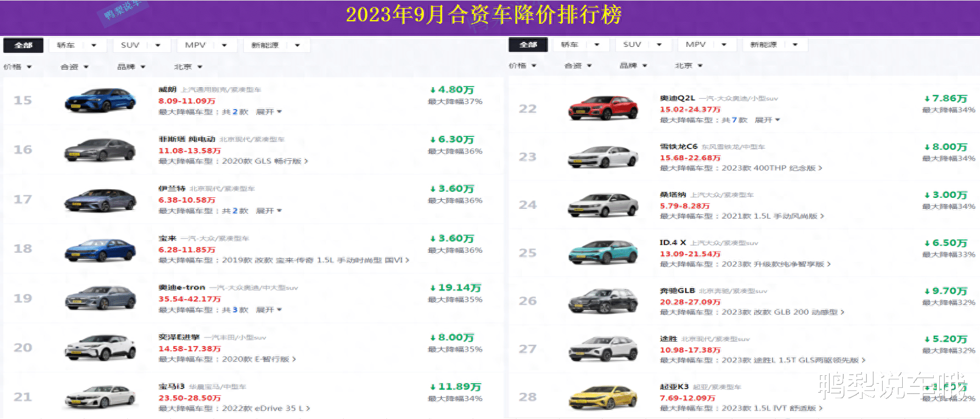Open the 2022款 eDrive 35 L model link
The image size is (980, 419).
point(266,409)
